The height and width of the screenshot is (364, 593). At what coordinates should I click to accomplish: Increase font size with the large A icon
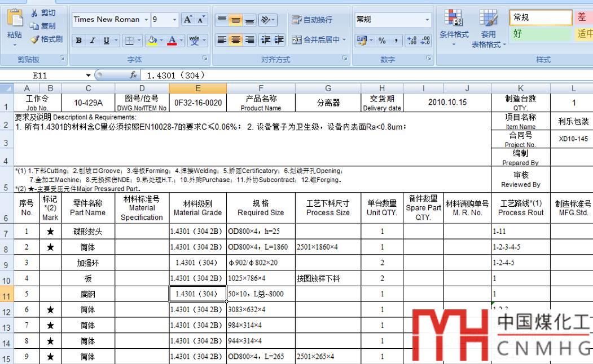pyautogui.click(x=187, y=20)
